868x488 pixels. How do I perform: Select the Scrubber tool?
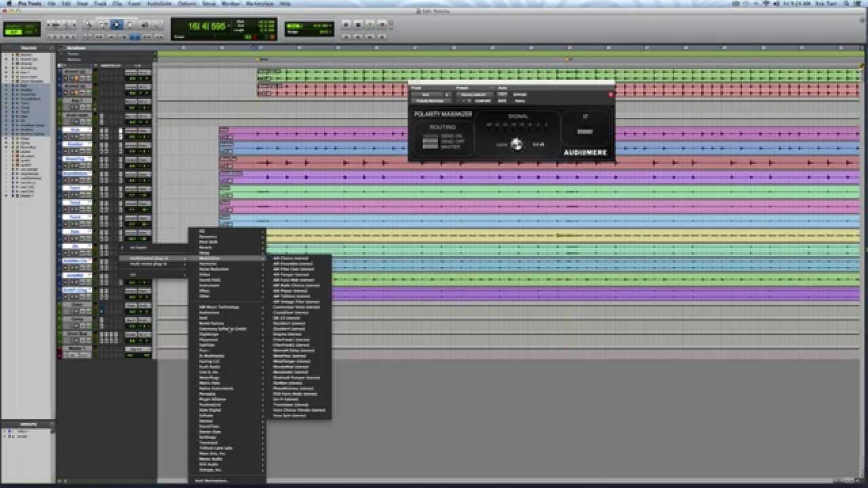[144, 25]
